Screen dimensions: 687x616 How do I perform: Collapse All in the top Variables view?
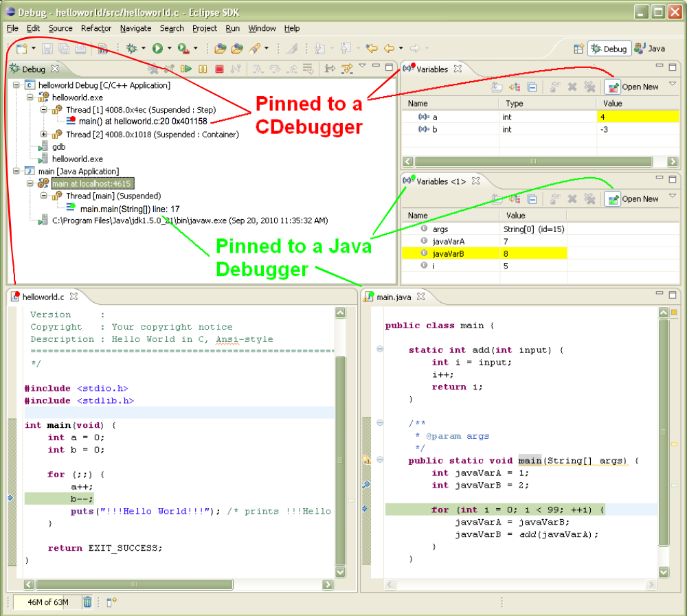click(532, 87)
